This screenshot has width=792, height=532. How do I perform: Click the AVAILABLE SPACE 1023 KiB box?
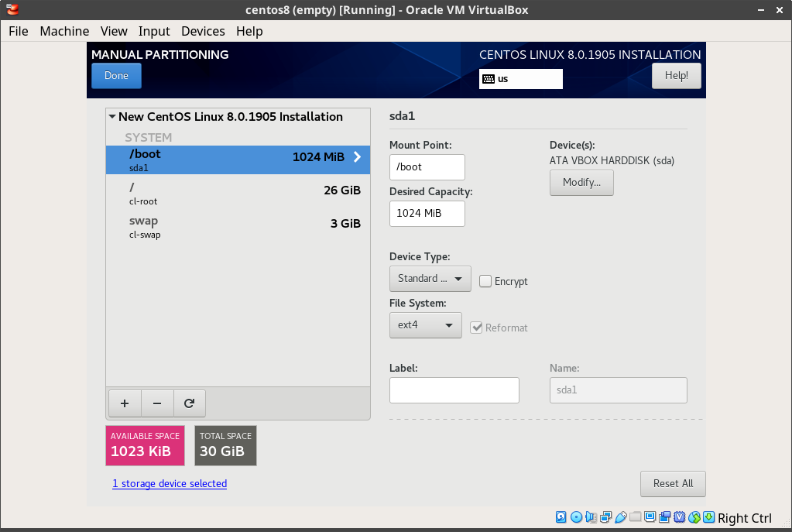pyautogui.click(x=145, y=445)
